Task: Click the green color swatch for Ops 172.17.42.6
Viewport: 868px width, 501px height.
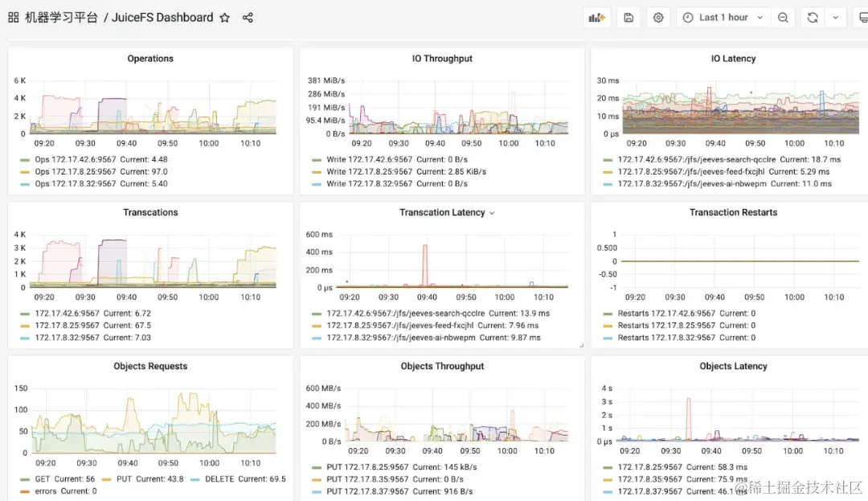Action: tap(25, 159)
